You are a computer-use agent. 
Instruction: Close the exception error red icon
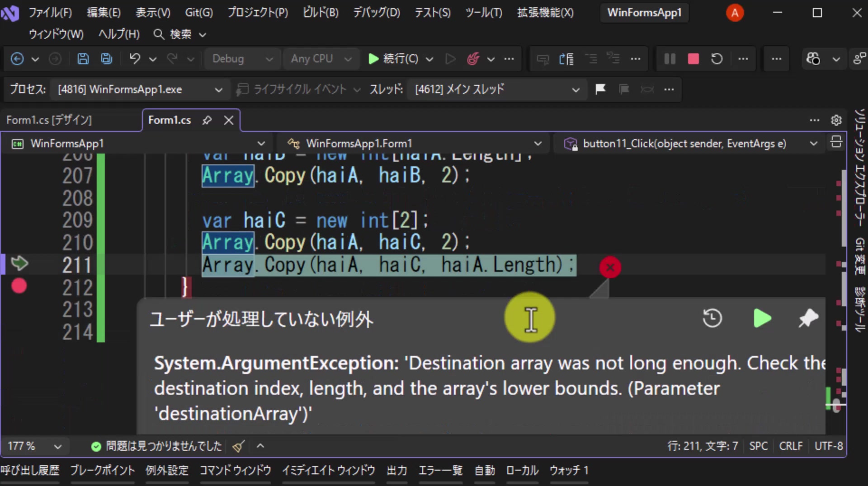click(610, 267)
